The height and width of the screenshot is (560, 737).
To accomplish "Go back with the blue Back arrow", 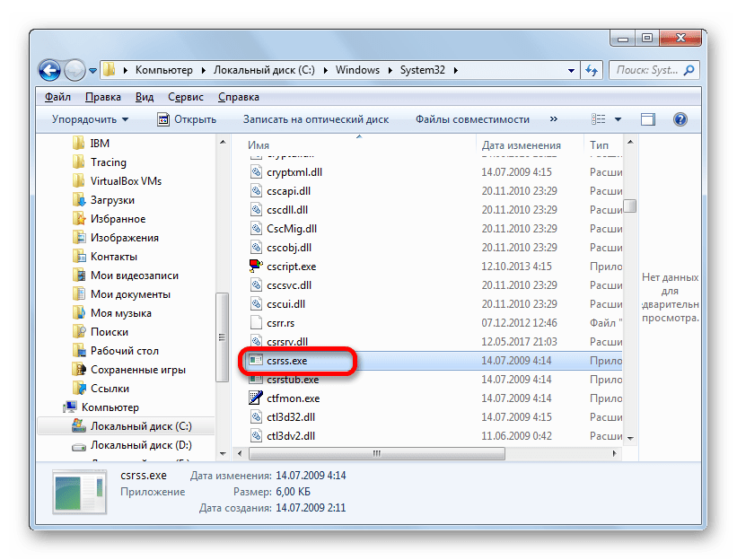I will tap(50, 71).
